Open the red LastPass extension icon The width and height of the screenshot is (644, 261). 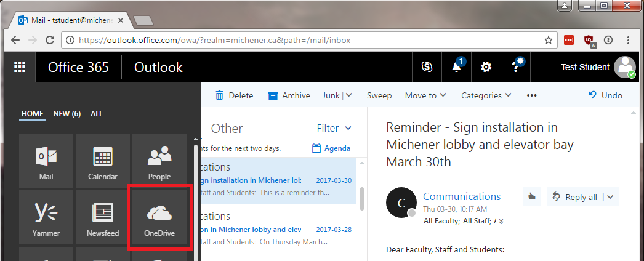coord(569,40)
